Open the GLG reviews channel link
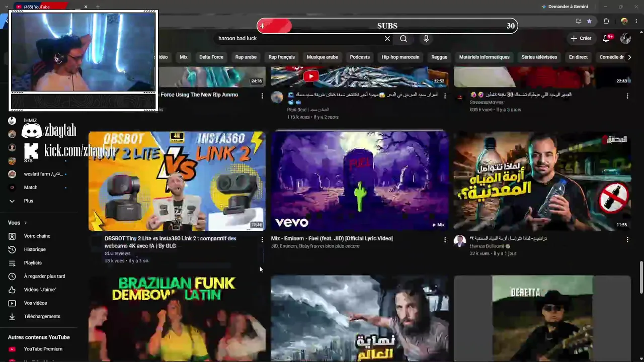The width and height of the screenshot is (644, 362). pyautogui.click(x=117, y=253)
